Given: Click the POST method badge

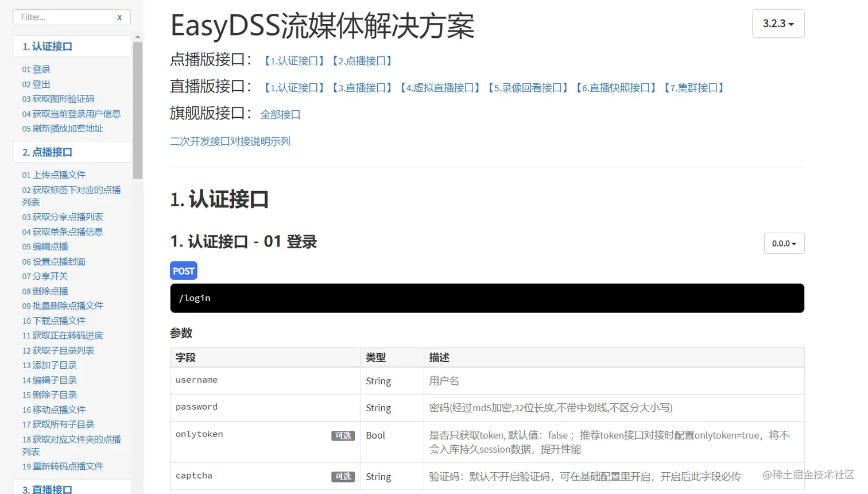Looking at the screenshot, I should [x=183, y=270].
